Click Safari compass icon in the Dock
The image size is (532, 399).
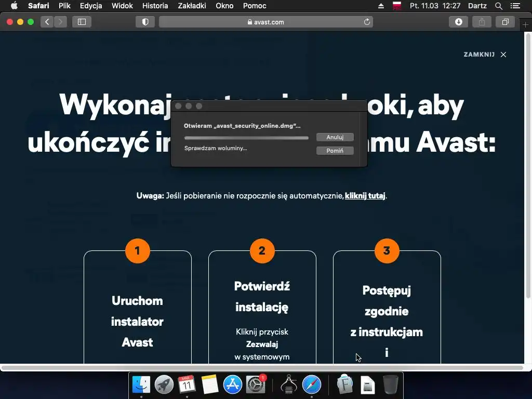point(312,385)
